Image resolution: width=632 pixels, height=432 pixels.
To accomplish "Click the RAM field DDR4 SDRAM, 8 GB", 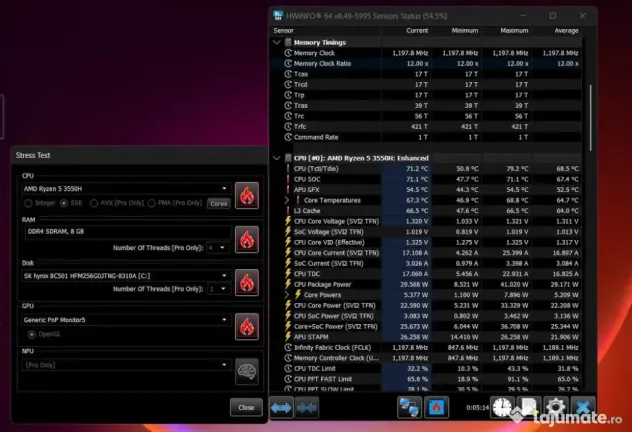I will [127, 232].
